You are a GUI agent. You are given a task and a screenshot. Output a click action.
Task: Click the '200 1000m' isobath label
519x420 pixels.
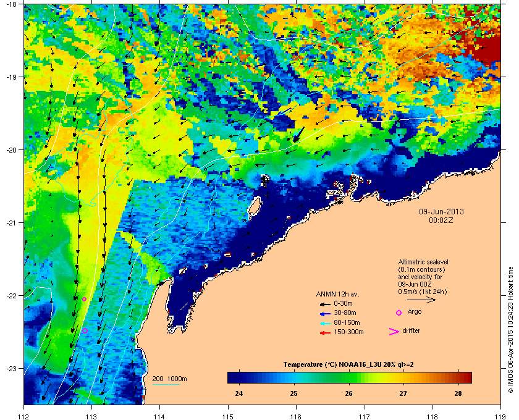point(169,379)
